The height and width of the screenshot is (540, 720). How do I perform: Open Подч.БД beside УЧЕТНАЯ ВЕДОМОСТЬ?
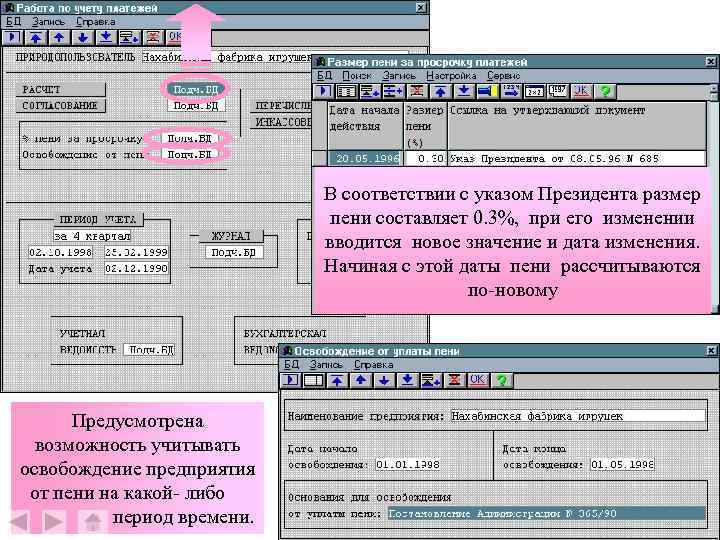click(x=149, y=349)
